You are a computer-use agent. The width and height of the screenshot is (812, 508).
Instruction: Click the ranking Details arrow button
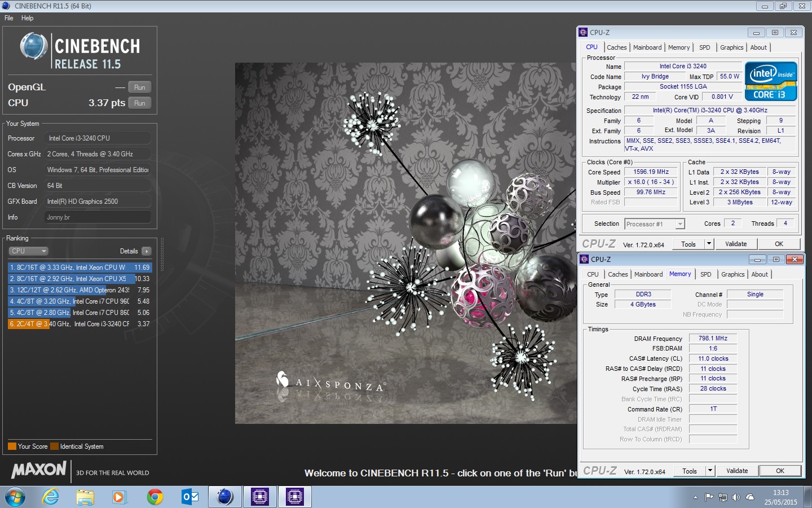[x=147, y=251]
